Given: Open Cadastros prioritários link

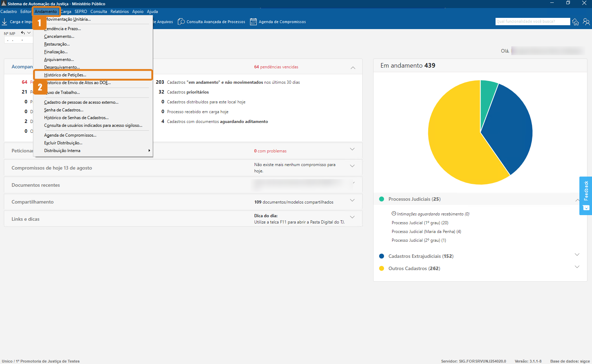Looking at the screenshot, I should point(188,92).
